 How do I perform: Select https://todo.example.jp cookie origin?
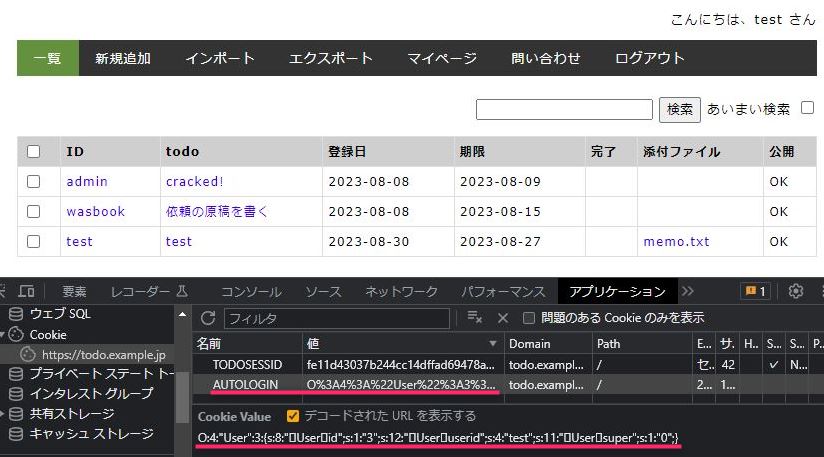click(x=104, y=355)
